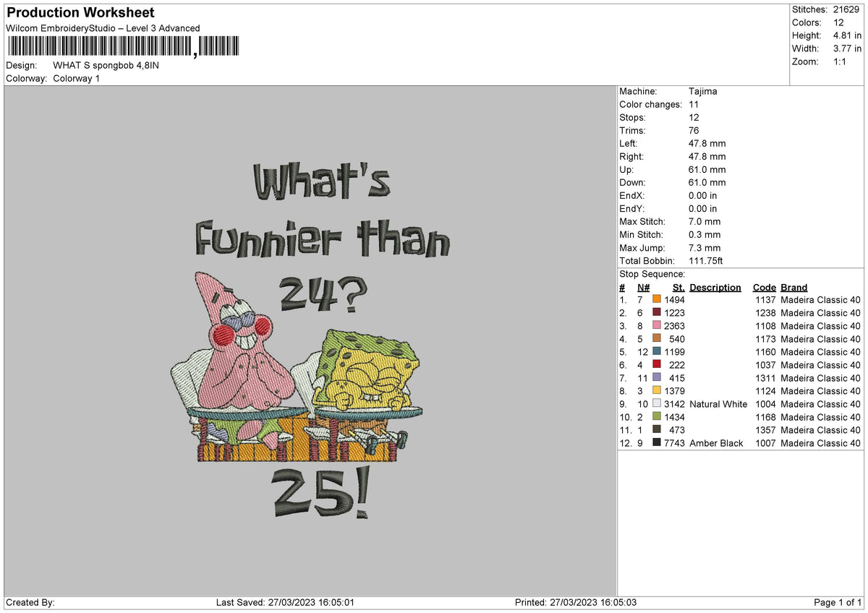The image size is (868, 613).
Task: Click the 'Brand' column header
Action: point(794,287)
